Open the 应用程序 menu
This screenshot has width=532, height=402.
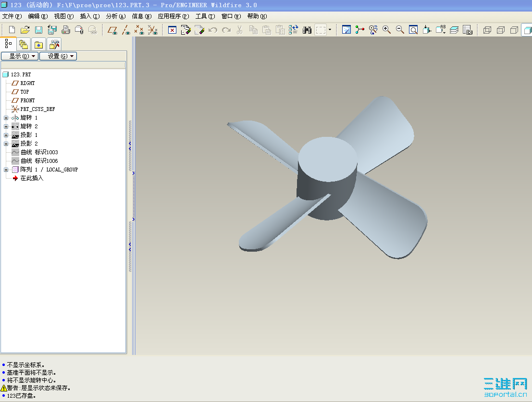[173, 16]
